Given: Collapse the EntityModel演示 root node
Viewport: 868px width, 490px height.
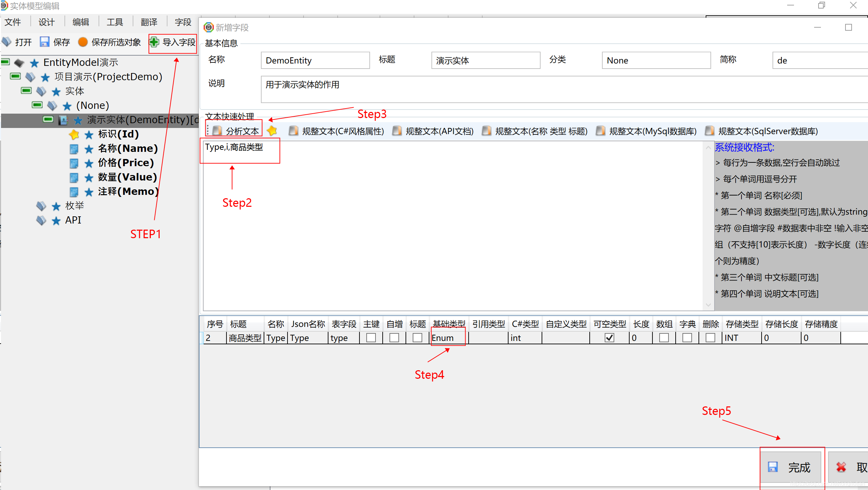Looking at the screenshot, I should (5, 62).
